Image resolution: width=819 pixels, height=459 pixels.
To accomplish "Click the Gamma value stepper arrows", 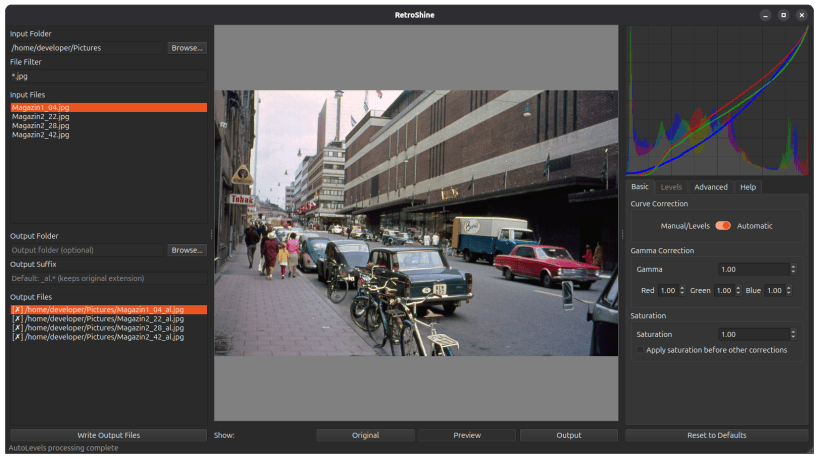I will pyautogui.click(x=793, y=269).
